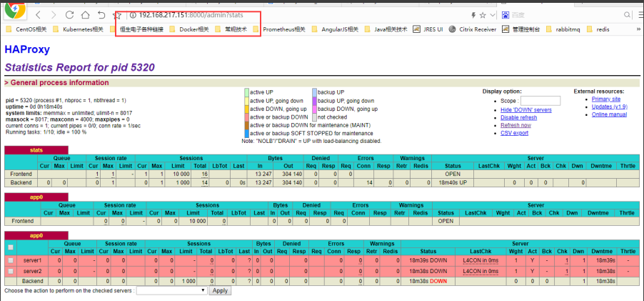Open the JRES UI bookmark

tap(428, 29)
